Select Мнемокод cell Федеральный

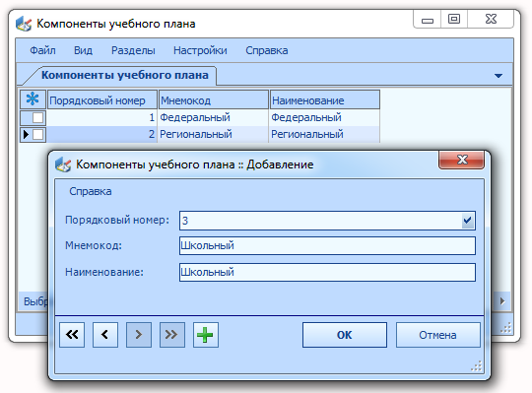[x=214, y=117]
